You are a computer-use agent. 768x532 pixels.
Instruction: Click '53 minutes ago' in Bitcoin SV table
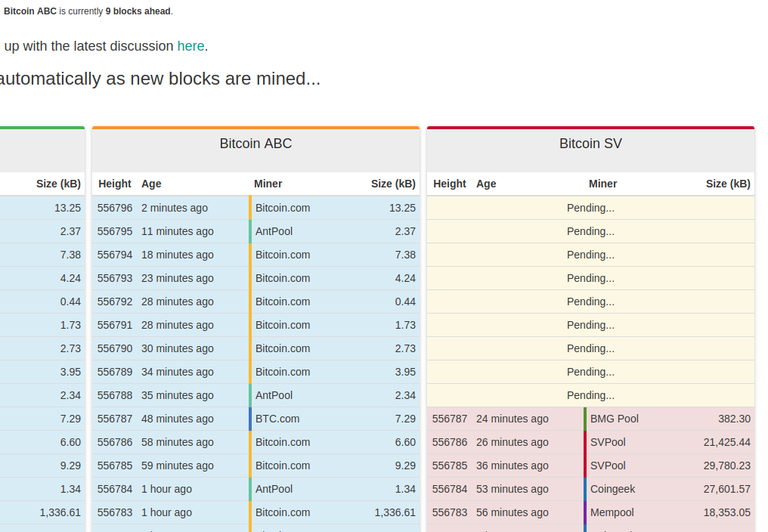coord(513,490)
